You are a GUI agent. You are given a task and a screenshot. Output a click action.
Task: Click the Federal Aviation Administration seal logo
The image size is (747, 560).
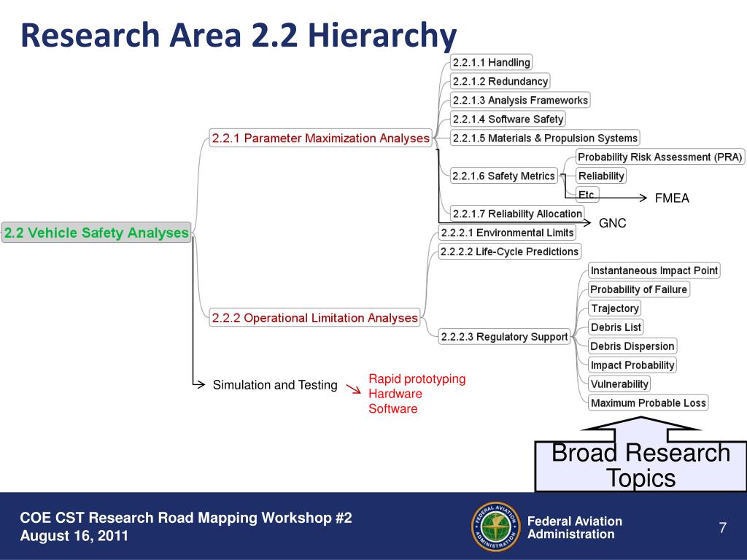pos(495,526)
